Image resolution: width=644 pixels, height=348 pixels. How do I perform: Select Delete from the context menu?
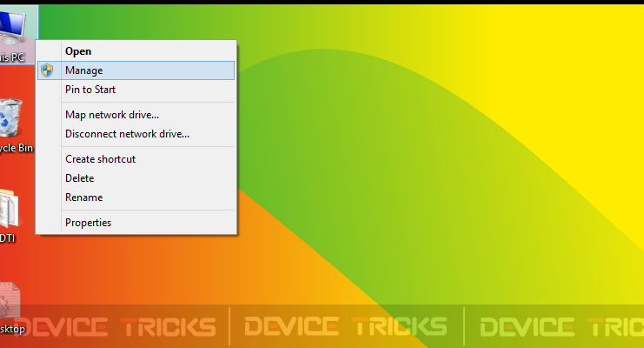click(x=136, y=178)
